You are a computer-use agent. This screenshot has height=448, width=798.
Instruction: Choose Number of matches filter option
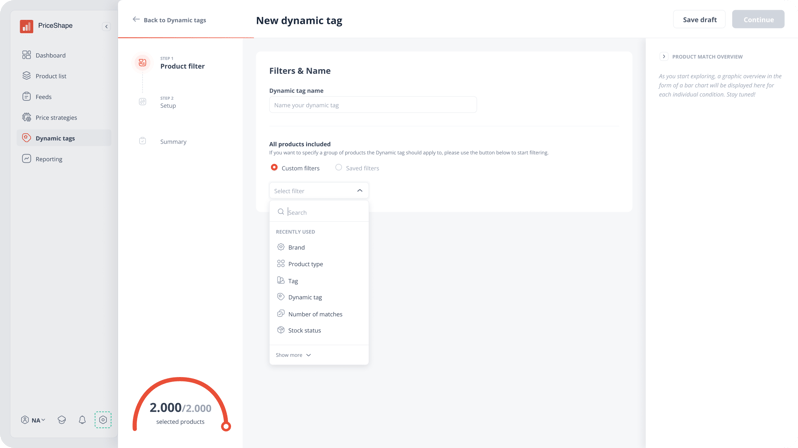tap(319, 314)
